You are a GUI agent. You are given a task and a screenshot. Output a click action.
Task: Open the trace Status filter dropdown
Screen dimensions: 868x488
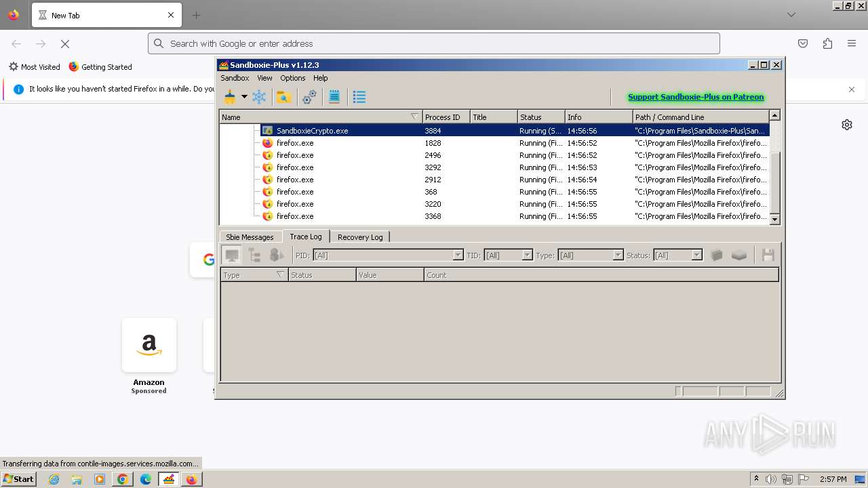coord(696,256)
